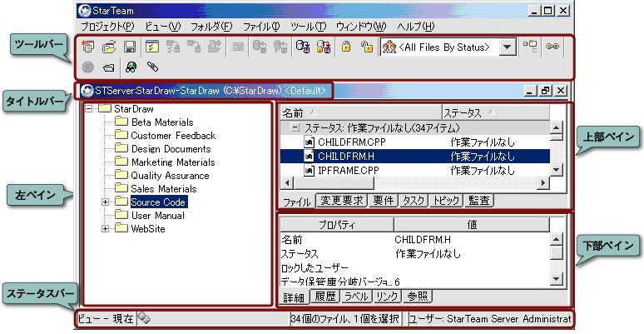644x334 pixels.
Task: Switch to the 変更要求 tab
Action: 342,201
